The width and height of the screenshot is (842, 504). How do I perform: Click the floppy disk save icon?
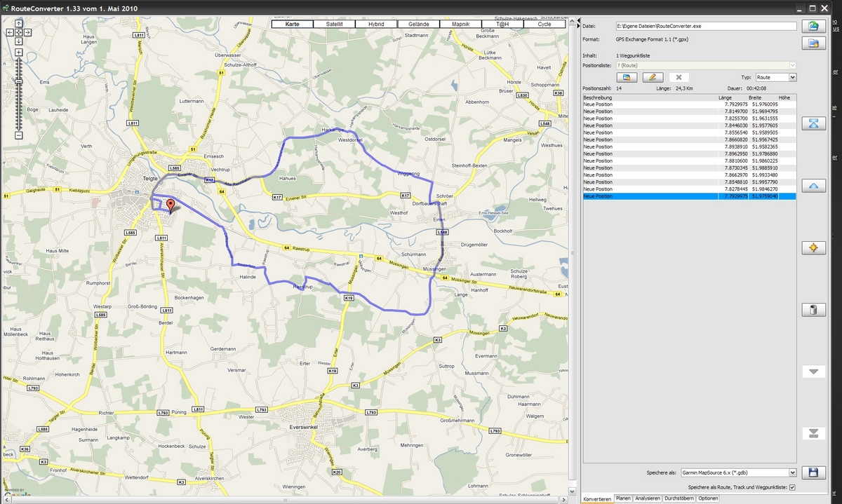coord(813,473)
